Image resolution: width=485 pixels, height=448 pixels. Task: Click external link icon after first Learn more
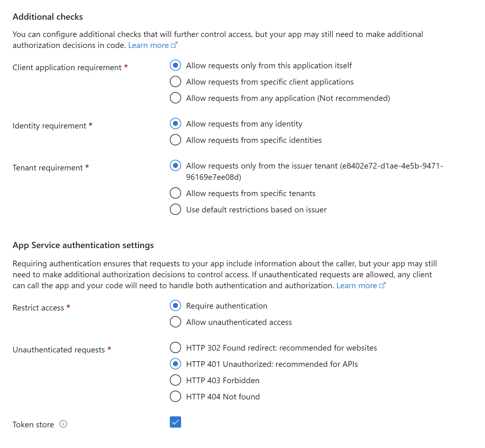click(174, 45)
